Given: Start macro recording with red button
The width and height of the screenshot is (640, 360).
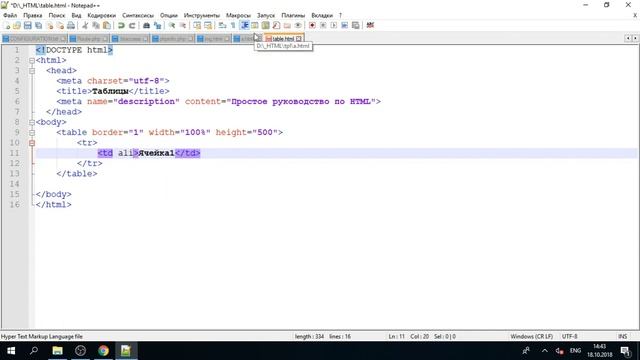Looking at the screenshot, I should pyautogui.click(x=312, y=25).
